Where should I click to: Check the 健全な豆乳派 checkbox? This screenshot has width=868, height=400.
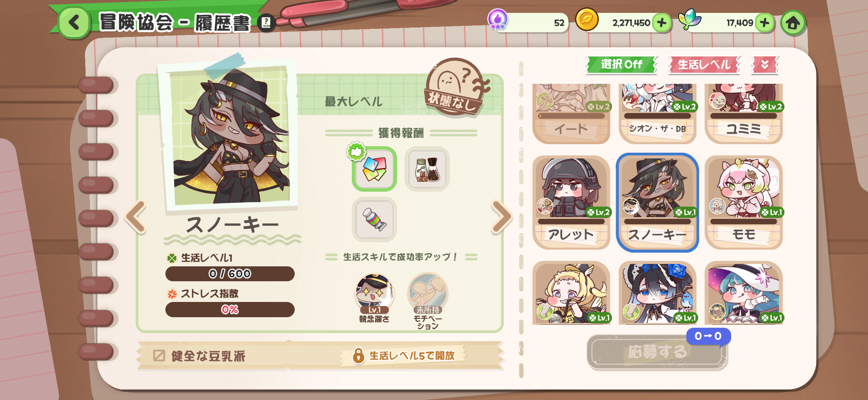(x=159, y=356)
